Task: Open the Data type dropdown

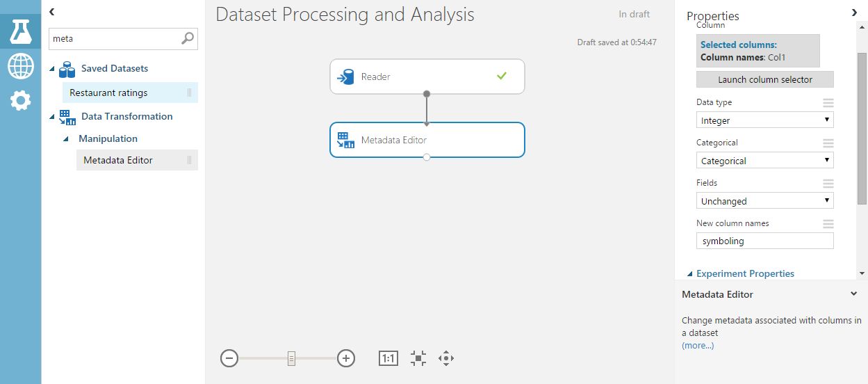Action: click(x=764, y=120)
